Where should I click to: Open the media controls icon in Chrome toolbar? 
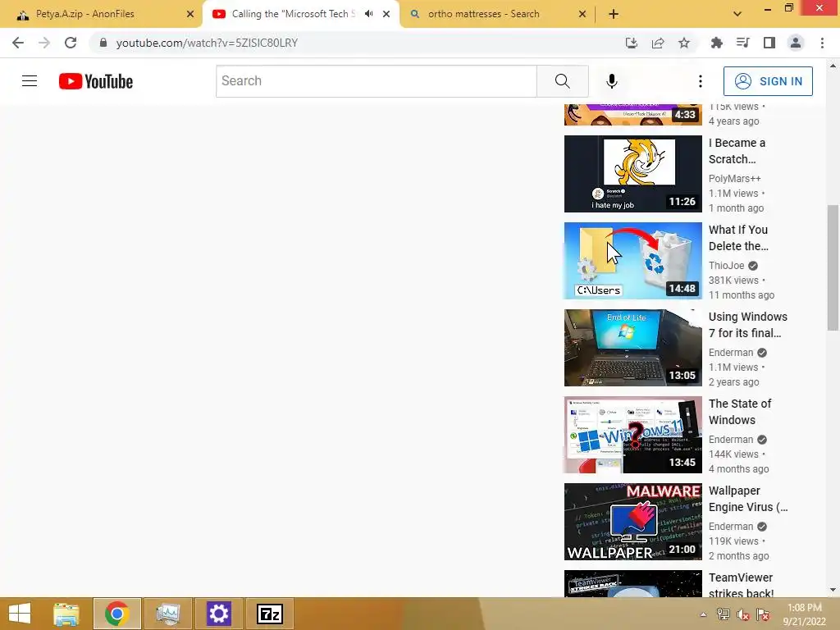coord(742,43)
